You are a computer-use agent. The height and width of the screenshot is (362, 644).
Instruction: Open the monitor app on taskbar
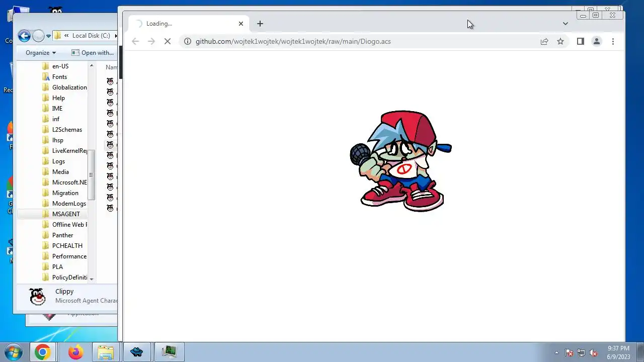pyautogui.click(x=169, y=352)
